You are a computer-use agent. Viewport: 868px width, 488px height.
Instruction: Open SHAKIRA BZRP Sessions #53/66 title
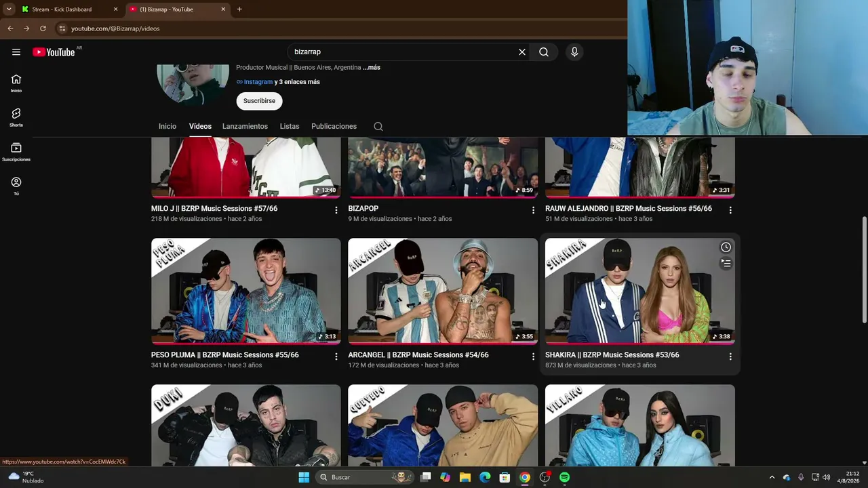click(612, 355)
